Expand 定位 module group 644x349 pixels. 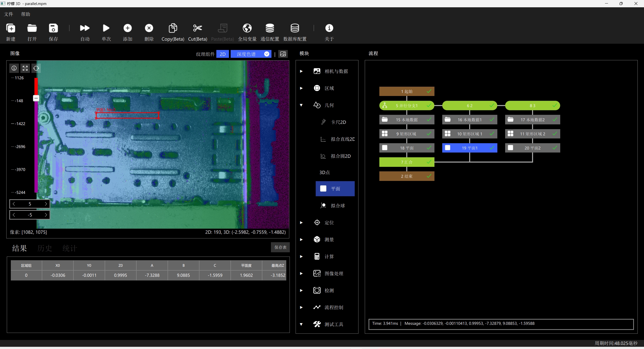(x=301, y=223)
